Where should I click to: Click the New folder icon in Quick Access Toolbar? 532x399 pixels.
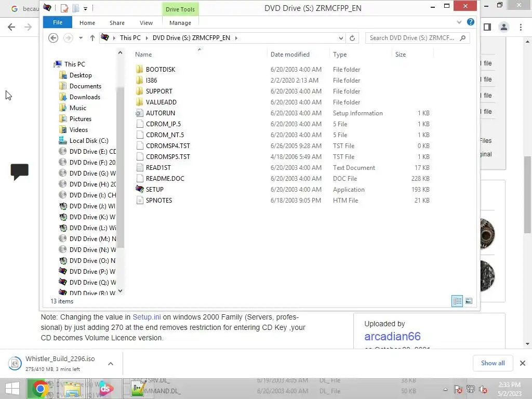pos(76,8)
